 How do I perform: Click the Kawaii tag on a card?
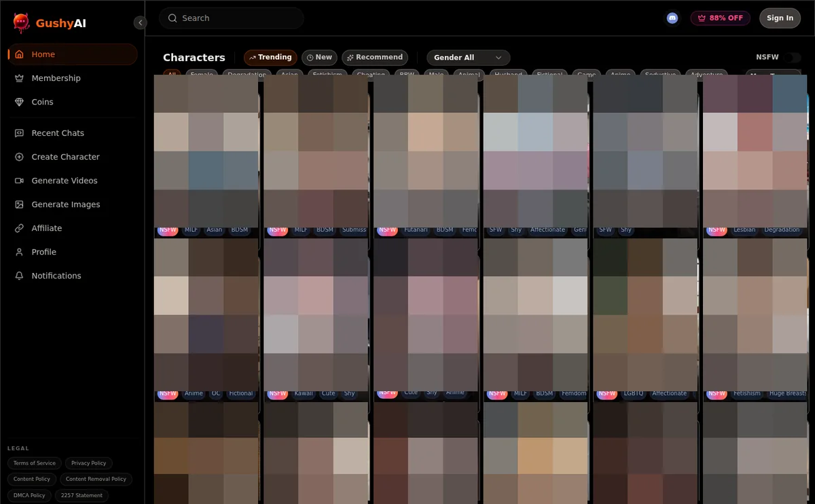coord(303,394)
